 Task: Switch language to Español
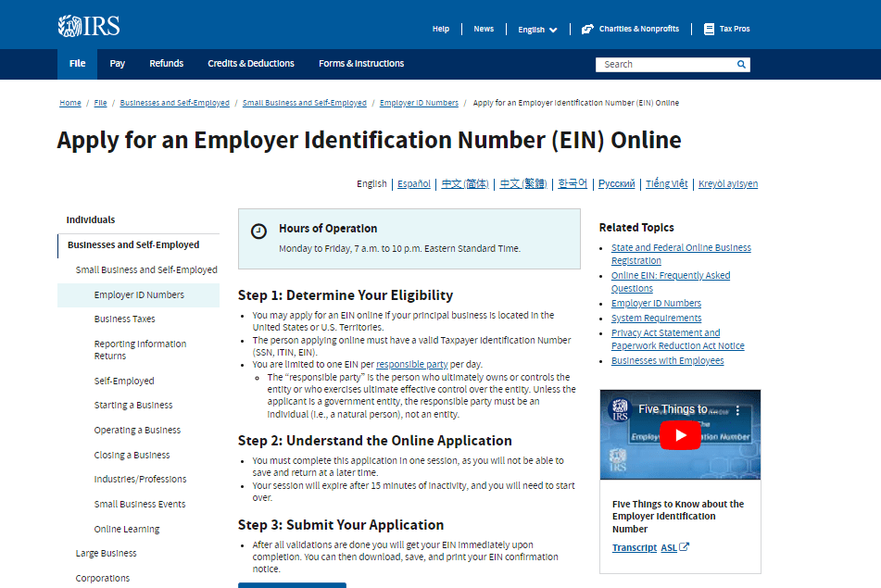point(413,183)
